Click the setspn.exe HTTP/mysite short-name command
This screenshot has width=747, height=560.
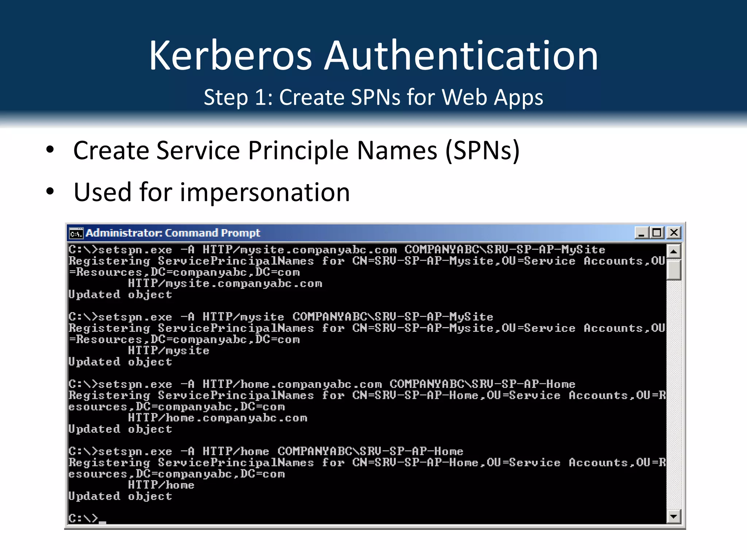click(x=281, y=317)
